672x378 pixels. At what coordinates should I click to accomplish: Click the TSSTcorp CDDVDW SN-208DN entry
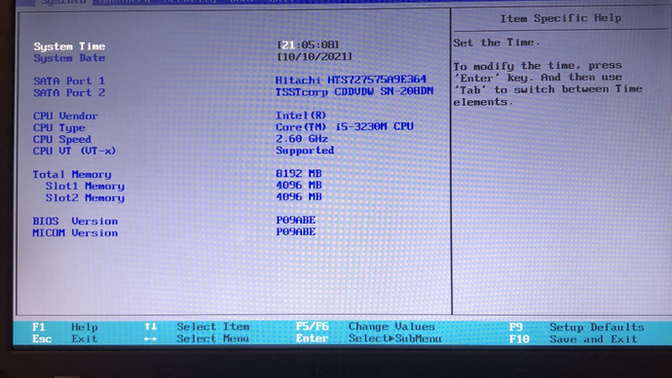pos(354,91)
